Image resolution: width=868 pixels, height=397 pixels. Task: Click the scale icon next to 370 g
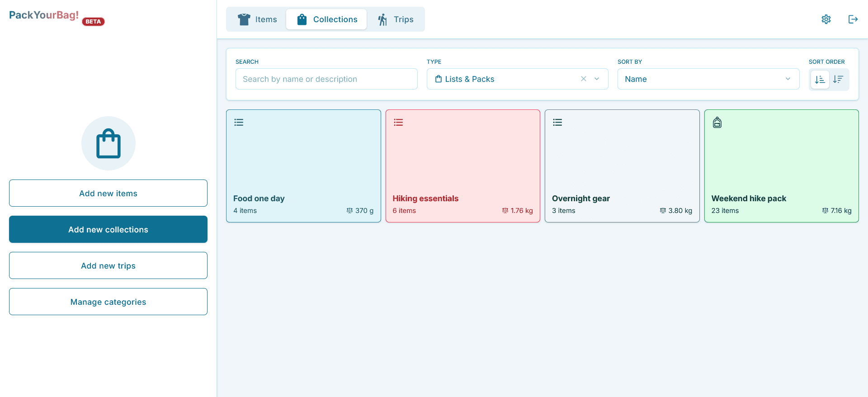coord(349,211)
